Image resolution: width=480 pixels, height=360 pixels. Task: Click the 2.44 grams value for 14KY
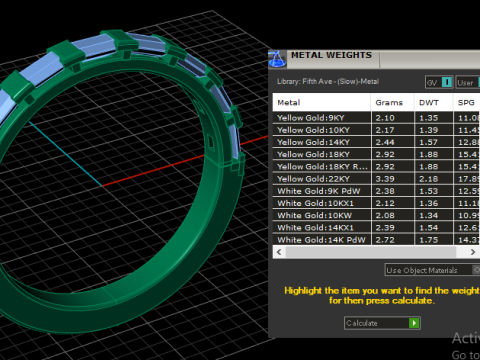(385, 142)
